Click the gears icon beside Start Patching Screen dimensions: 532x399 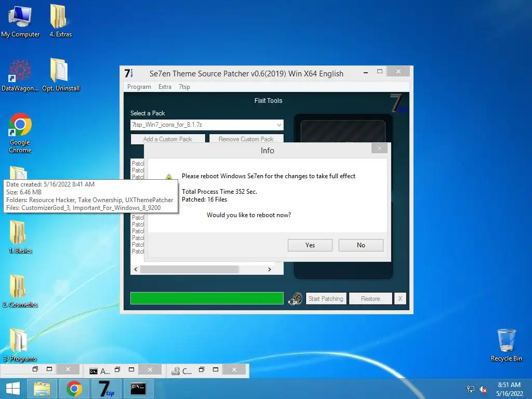coord(295,299)
